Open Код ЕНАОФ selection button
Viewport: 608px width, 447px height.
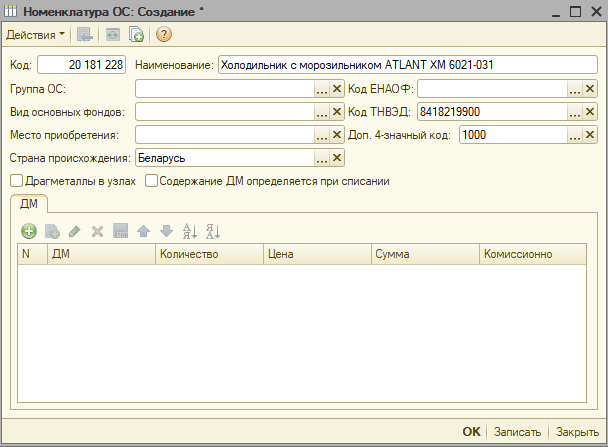tap(575, 89)
